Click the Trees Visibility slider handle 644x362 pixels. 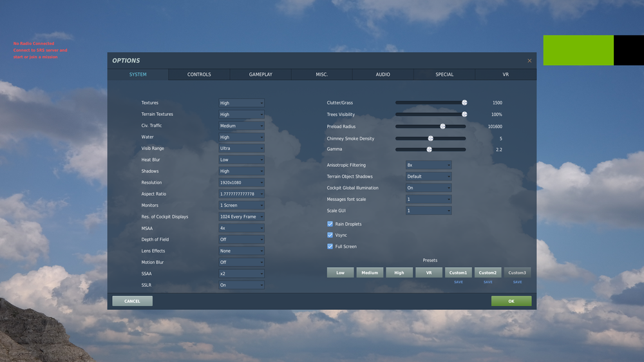coord(464,114)
